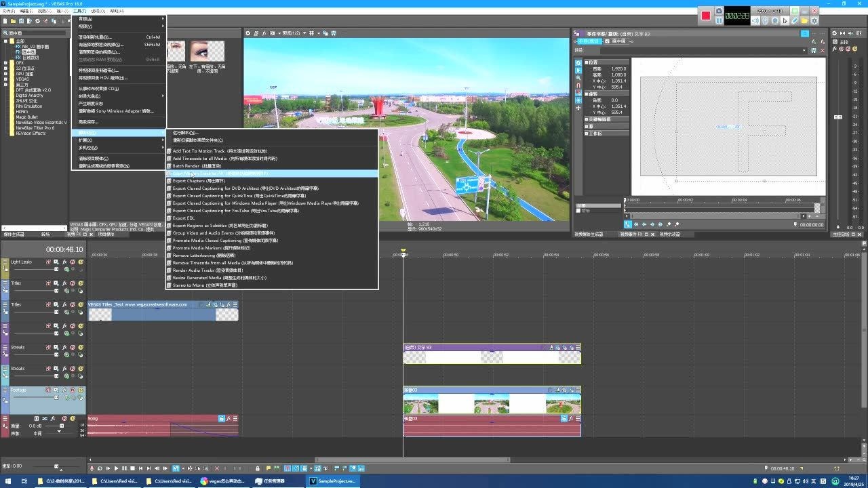Click preview video FX icon

[x=264, y=33]
